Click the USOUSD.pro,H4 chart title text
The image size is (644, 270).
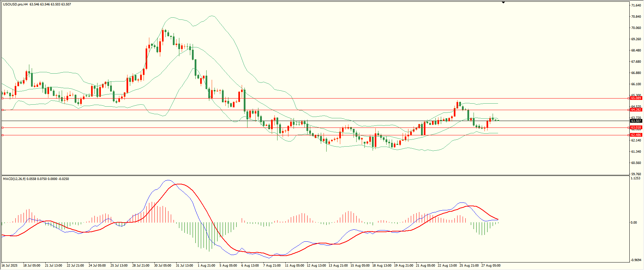pyautogui.click(x=15, y=4)
